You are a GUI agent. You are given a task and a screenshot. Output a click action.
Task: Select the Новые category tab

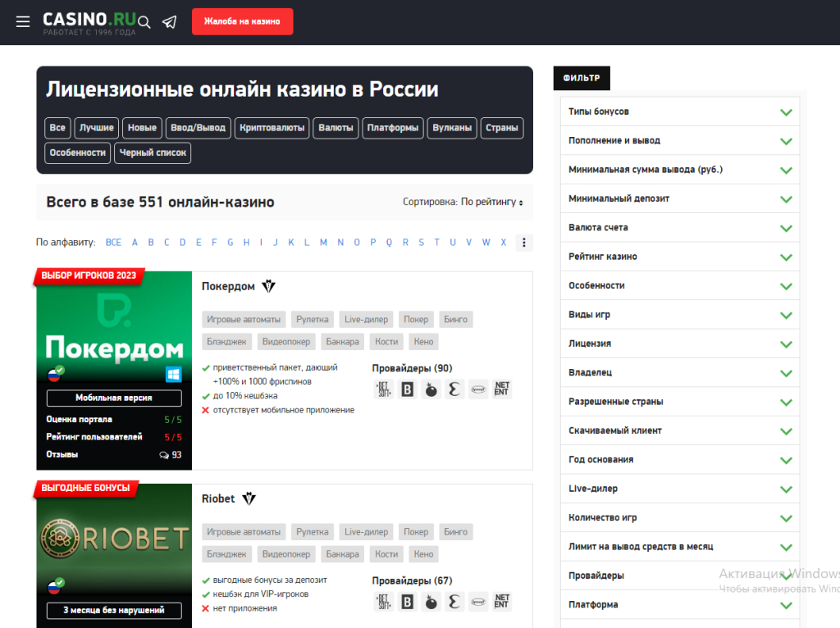click(x=142, y=128)
